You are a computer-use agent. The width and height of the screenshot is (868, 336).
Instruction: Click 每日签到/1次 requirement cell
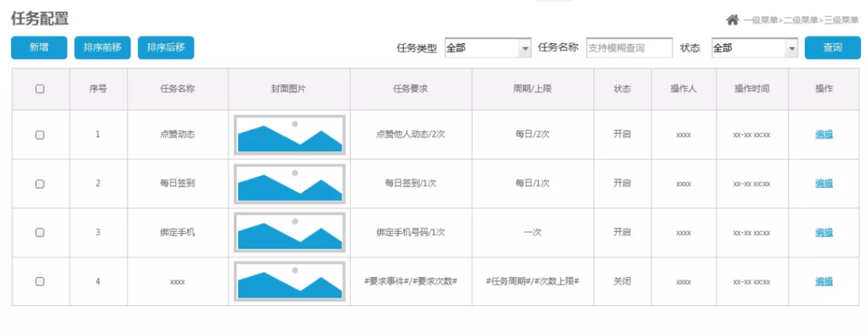click(x=410, y=183)
